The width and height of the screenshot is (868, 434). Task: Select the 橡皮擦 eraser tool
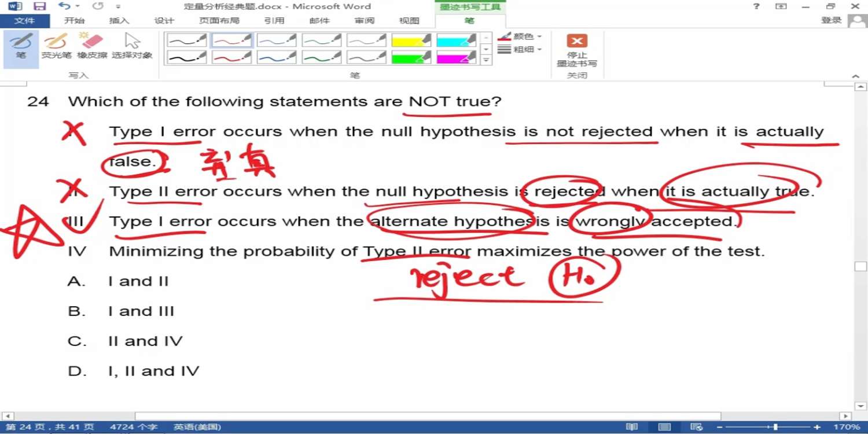92,46
